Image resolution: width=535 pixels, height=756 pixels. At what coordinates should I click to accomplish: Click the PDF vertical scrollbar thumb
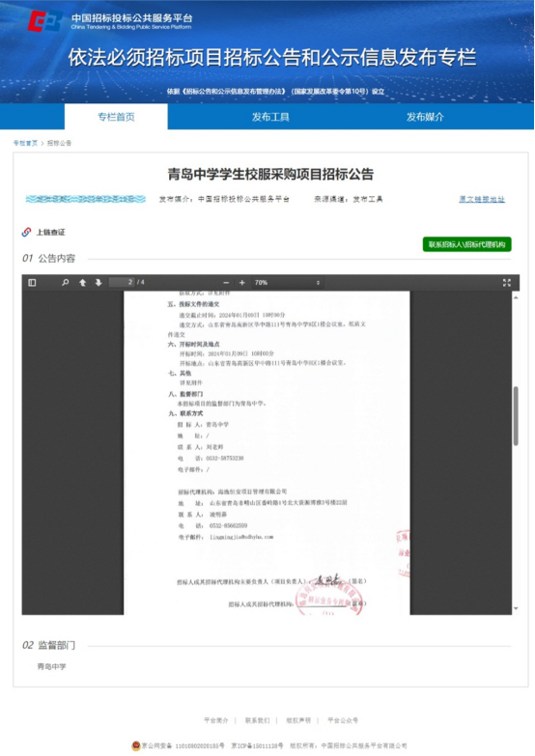516,415
